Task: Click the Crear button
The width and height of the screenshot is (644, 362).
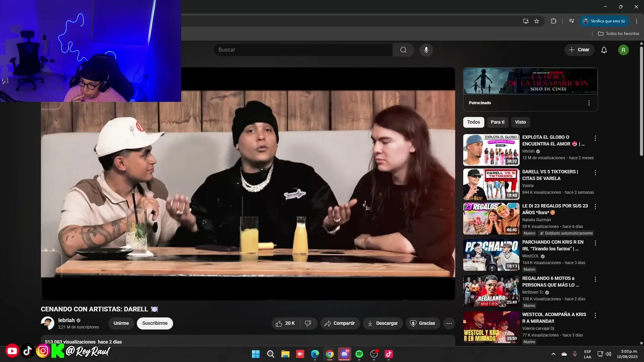Action: tap(579, 50)
